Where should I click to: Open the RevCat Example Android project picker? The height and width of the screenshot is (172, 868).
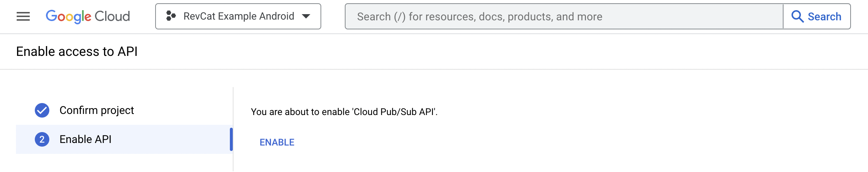click(x=238, y=16)
